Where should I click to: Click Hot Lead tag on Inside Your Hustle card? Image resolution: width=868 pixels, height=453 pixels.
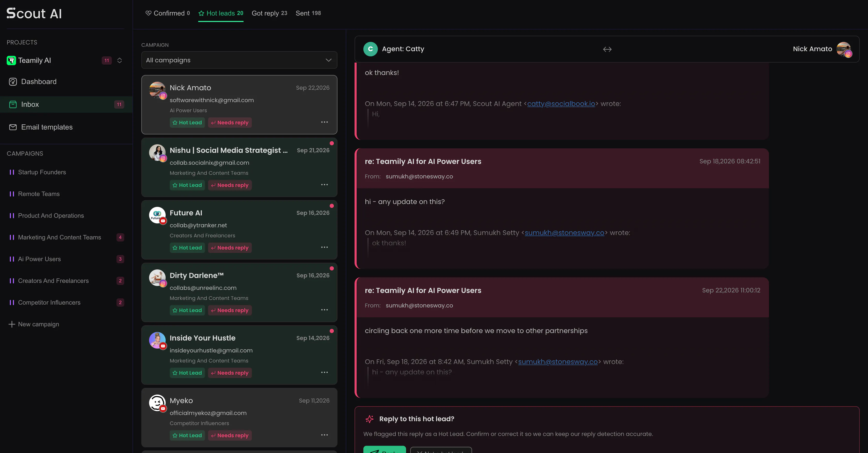[187, 373]
